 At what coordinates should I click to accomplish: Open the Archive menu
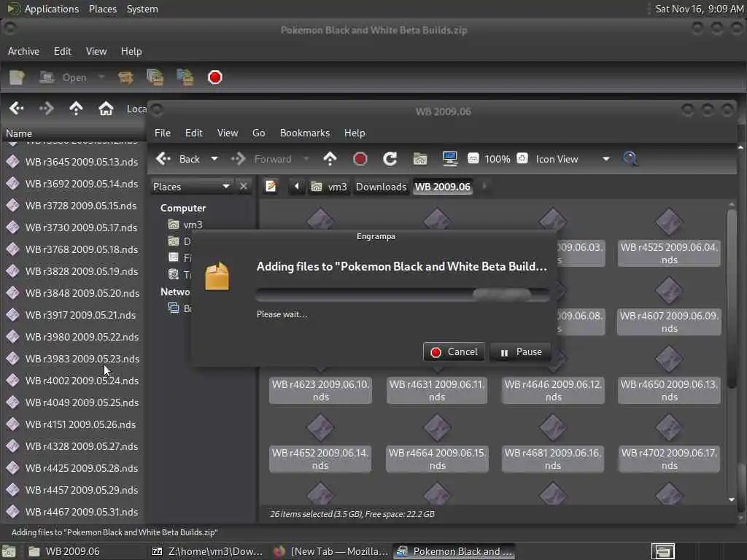point(23,51)
